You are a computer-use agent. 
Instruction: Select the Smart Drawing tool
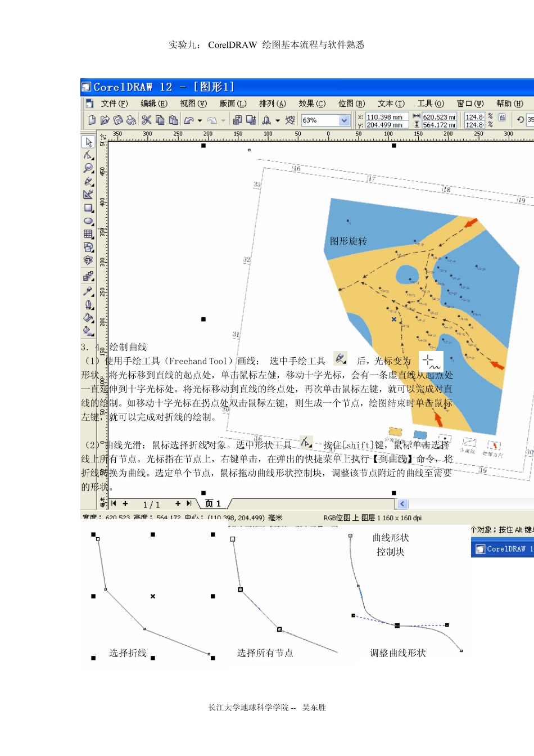pyautogui.click(x=88, y=194)
